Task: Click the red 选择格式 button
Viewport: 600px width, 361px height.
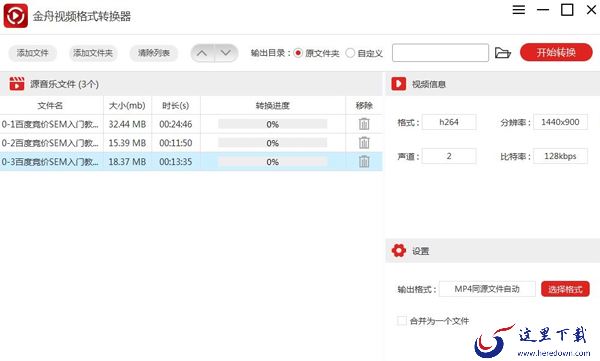Action: pyautogui.click(x=565, y=289)
